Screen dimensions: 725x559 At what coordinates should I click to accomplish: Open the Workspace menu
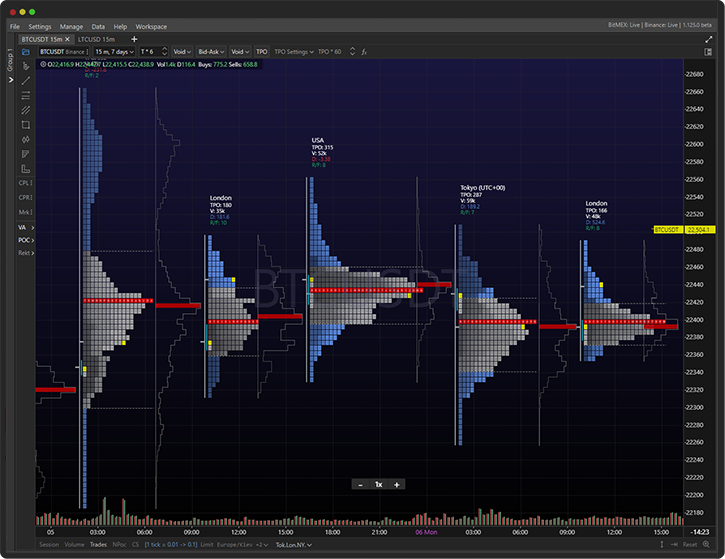(151, 26)
